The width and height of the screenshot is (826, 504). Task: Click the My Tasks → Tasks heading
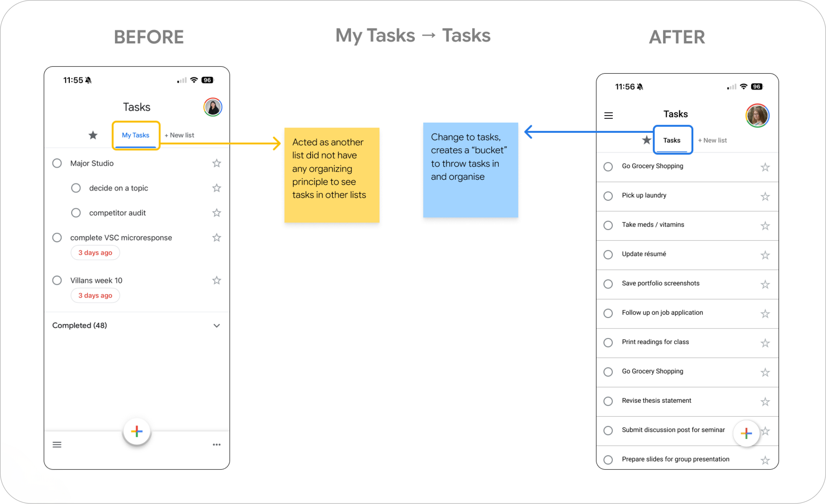413,36
